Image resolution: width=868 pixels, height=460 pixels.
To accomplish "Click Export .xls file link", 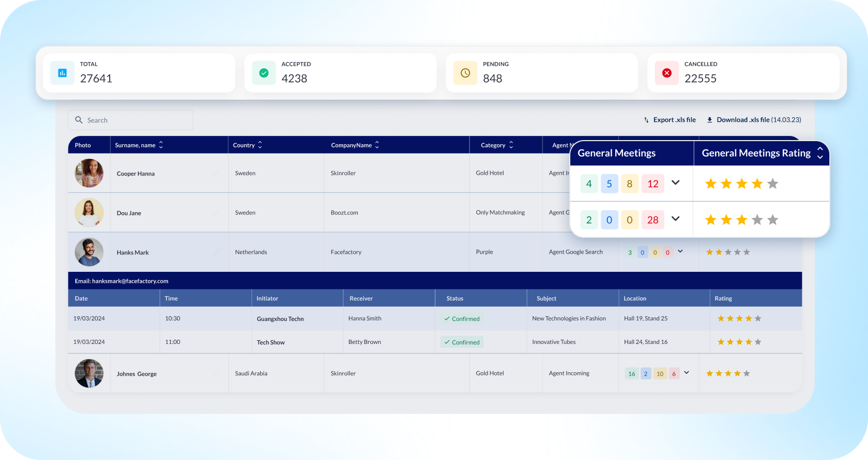I will coord(674,120).
